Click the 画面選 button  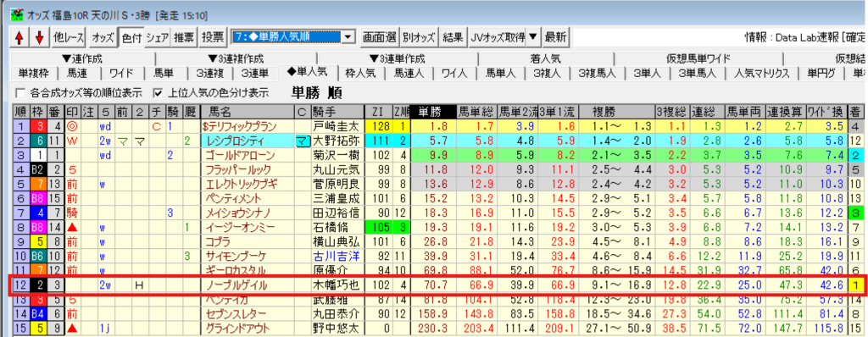(380, 37)
